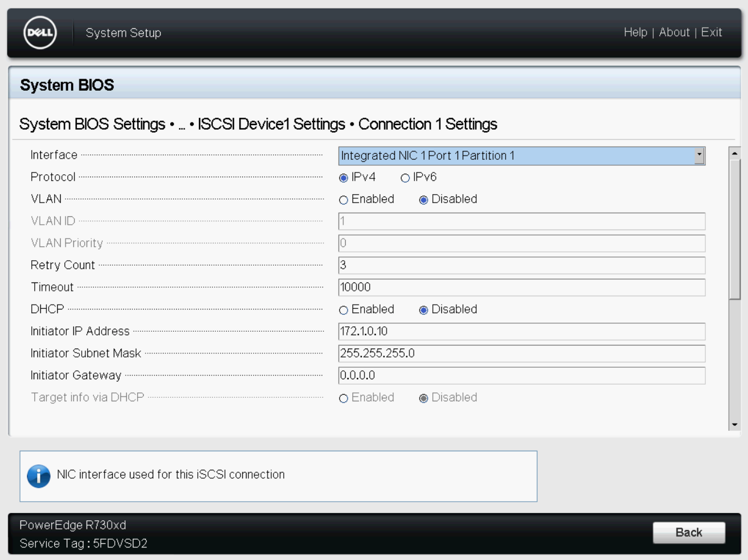This screenshot has width=748, height=560.
Task: Click the scrollbar up arrow
Action: pyautogui.click(x=735, y=152)
